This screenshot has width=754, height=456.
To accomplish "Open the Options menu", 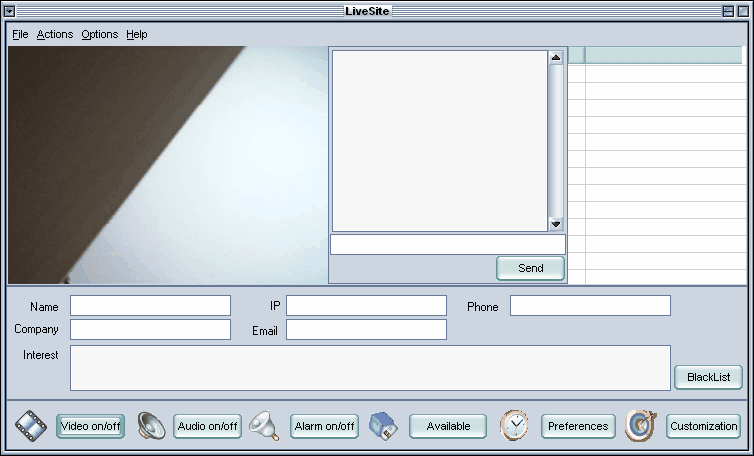I will [100, 34].
